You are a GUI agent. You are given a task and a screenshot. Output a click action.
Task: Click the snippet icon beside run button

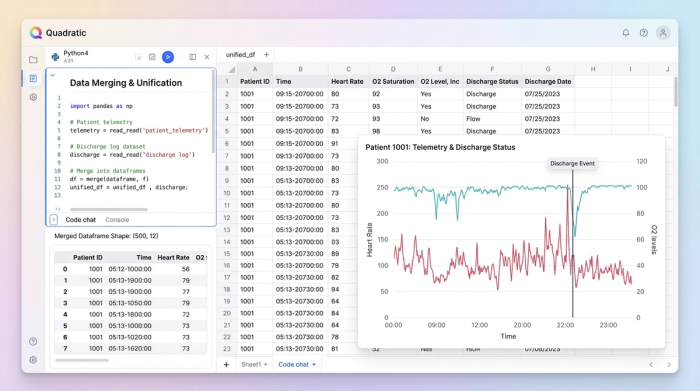coord(152,57)
